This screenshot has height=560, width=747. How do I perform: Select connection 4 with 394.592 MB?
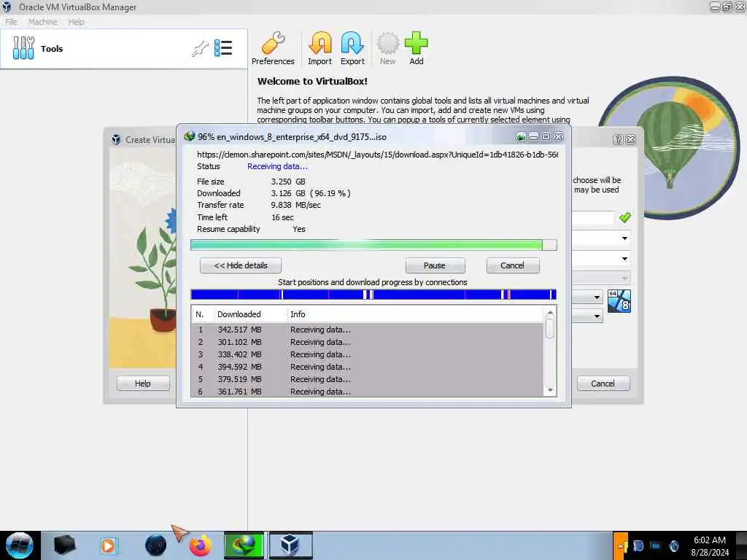point(368,367)
